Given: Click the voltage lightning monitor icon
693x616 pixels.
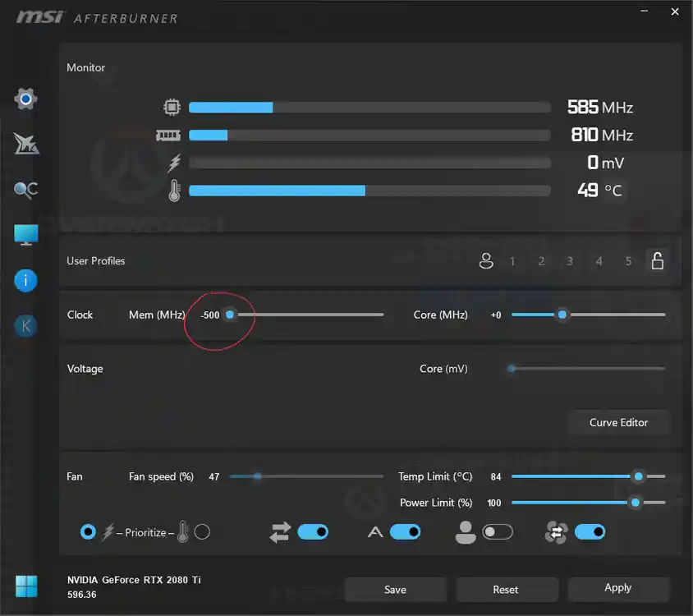Looking at the screenshot, I should click(174, 163).
